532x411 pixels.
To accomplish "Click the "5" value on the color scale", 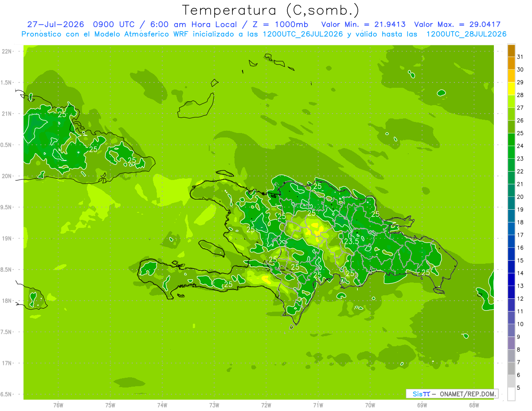I will 519,388.
